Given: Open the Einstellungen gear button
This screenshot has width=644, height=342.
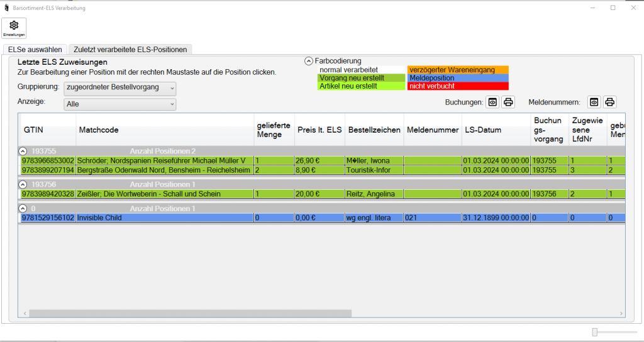Looking at the screenshot, I should point(14,28).
